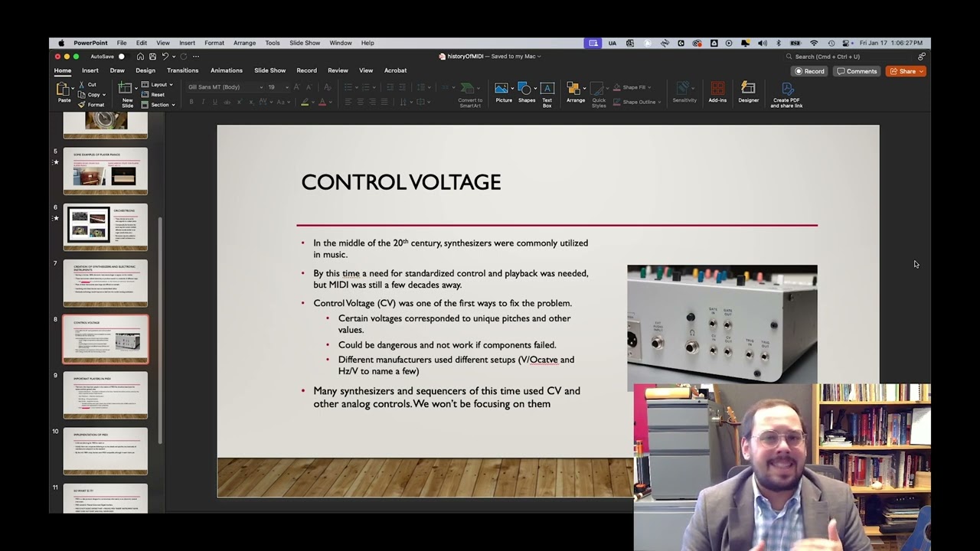The width and height of the screenshot is (980, 551).
Task: Click the Center alignment paragraph icon
Action: click(360, 102)
